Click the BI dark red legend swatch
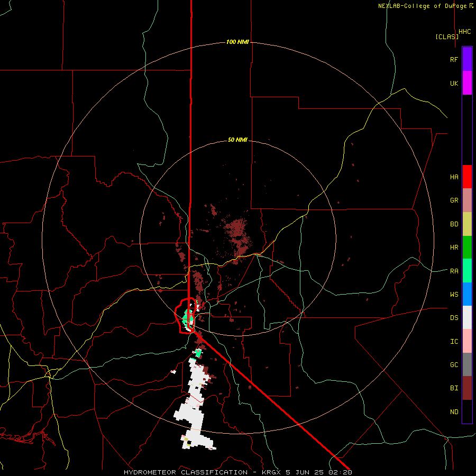This screenshot has height=476, width=476. click(467, 388)
